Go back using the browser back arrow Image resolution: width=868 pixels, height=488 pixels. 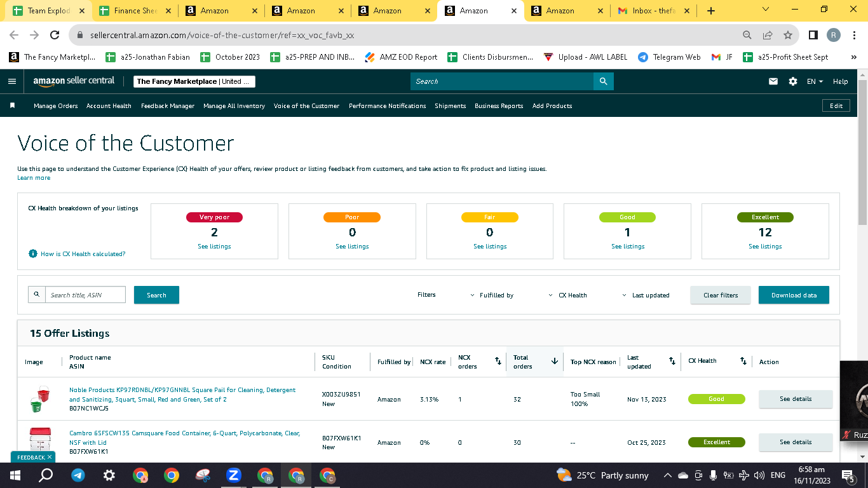[14, 35]
